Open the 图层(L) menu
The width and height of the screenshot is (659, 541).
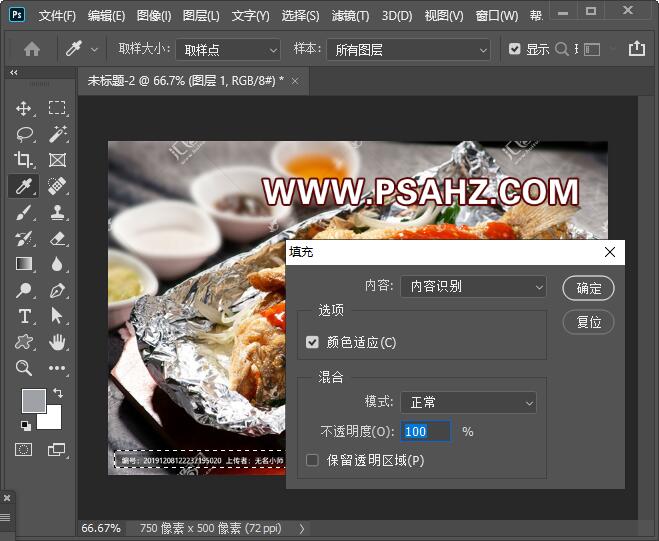pyautogui.click(x=201, y=16)
